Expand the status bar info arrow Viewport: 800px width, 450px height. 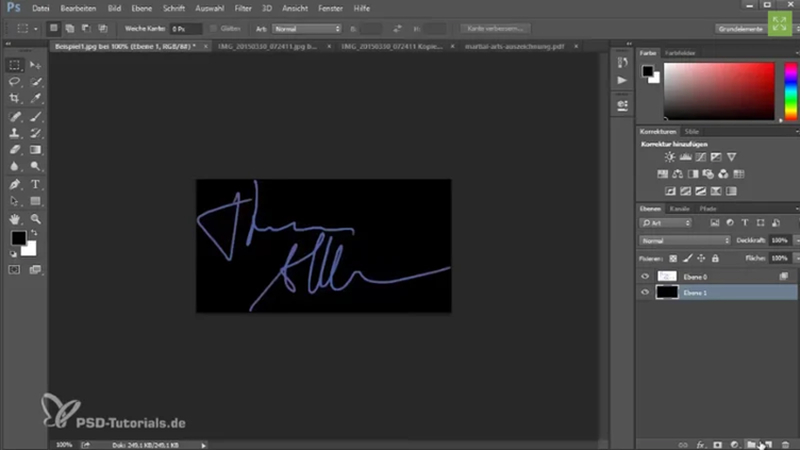[x=203, y=445]
